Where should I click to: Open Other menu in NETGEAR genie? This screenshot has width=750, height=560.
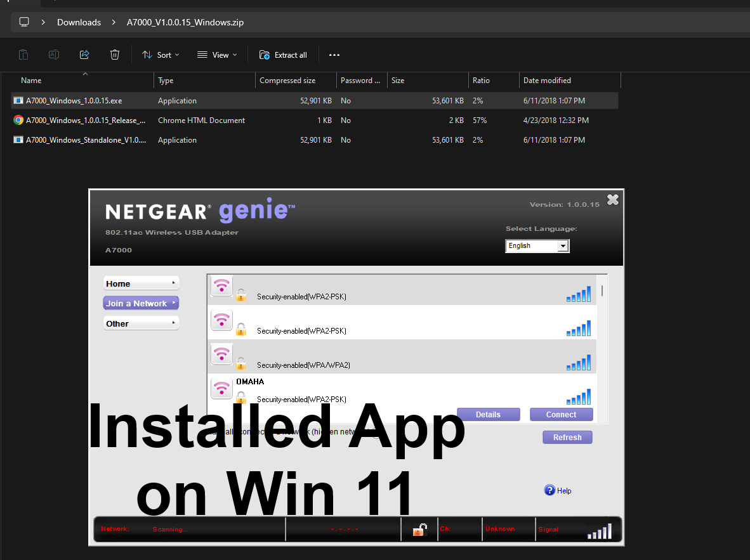click(141, 323)
